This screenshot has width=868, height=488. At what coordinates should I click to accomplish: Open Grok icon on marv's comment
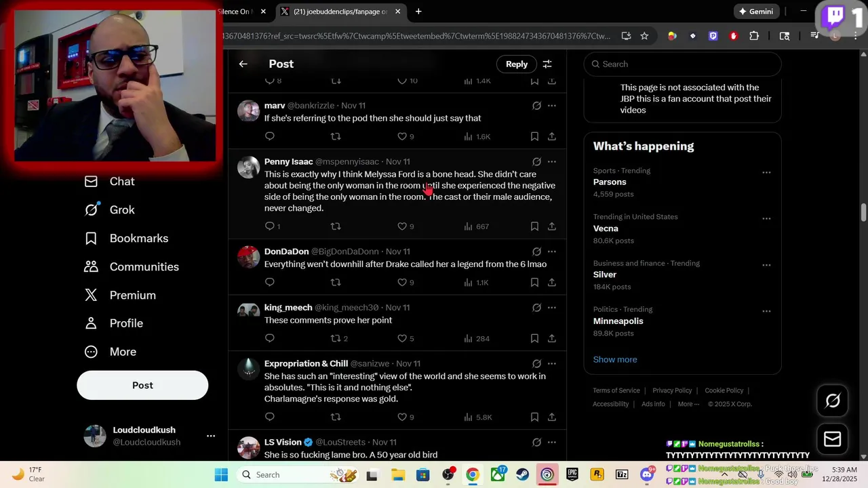536,106
